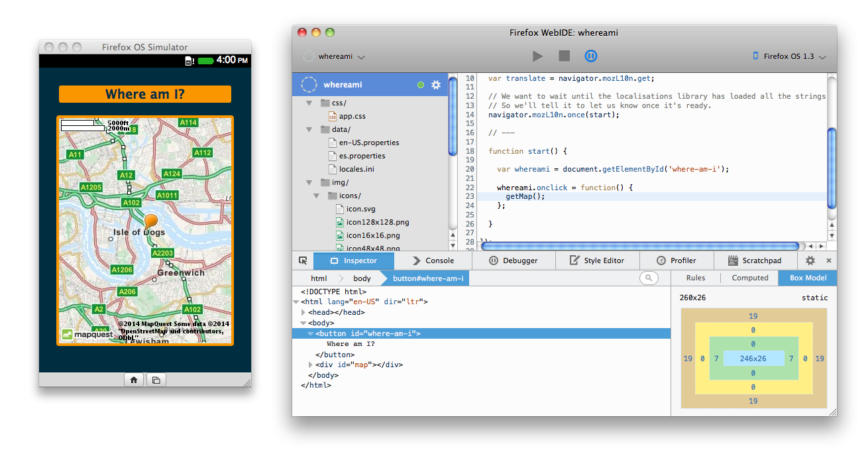The height and width of the screenshot is (456, 868).
Task: Click the horizontal scroll left arrow in editor
Action: click(x=811, y=246)
